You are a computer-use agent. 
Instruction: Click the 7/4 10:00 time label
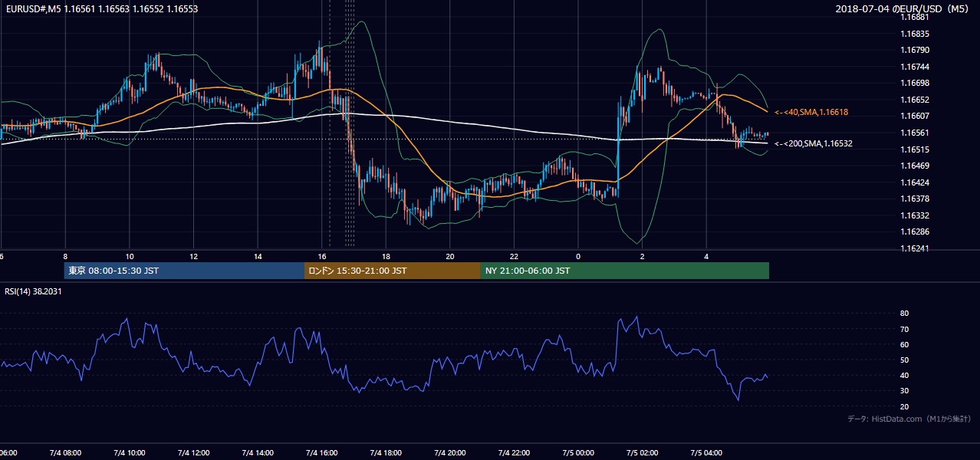tap(130, 452)
